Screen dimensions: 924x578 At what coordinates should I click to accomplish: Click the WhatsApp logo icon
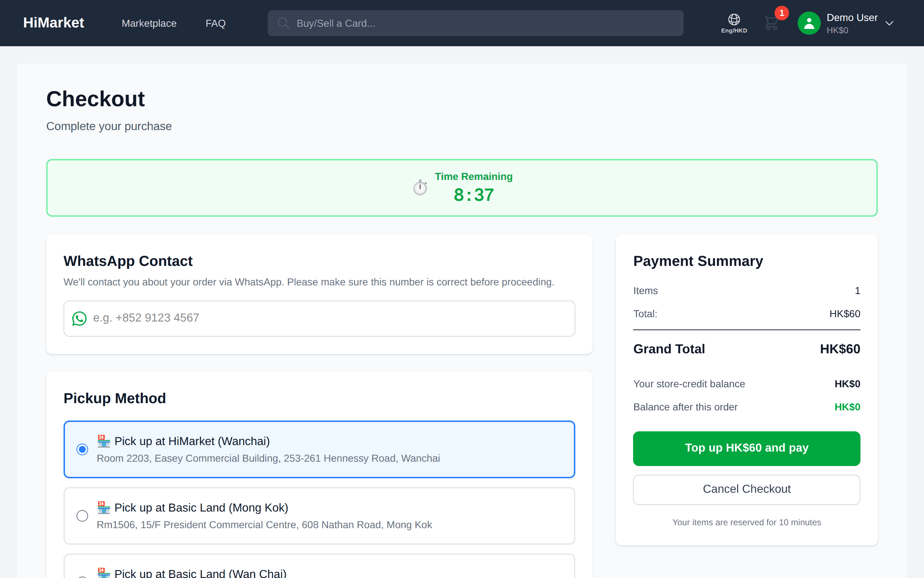click(79, 318)
